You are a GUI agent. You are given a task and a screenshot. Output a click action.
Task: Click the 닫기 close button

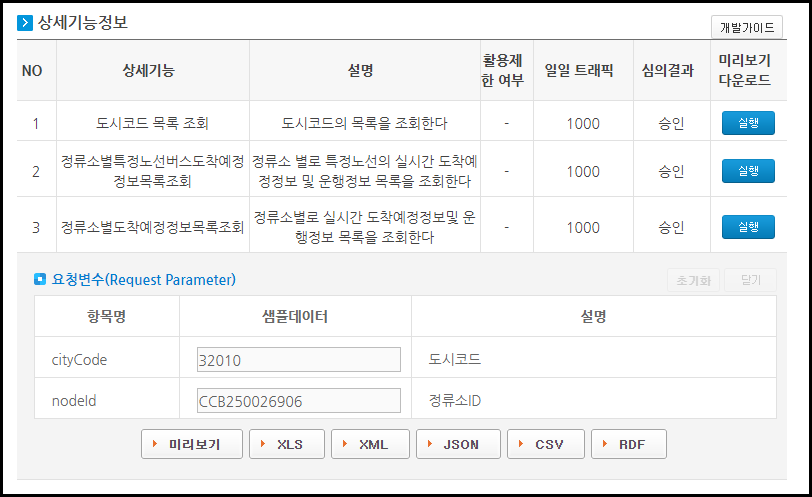click(750, 280)
